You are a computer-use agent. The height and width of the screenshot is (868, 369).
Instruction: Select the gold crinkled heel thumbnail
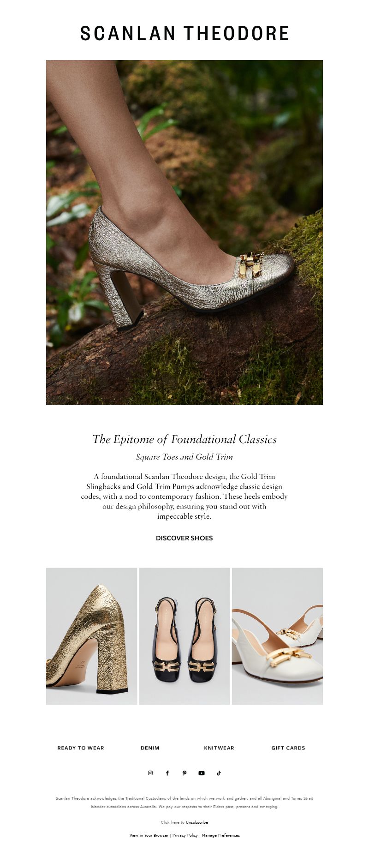(91, 636)
